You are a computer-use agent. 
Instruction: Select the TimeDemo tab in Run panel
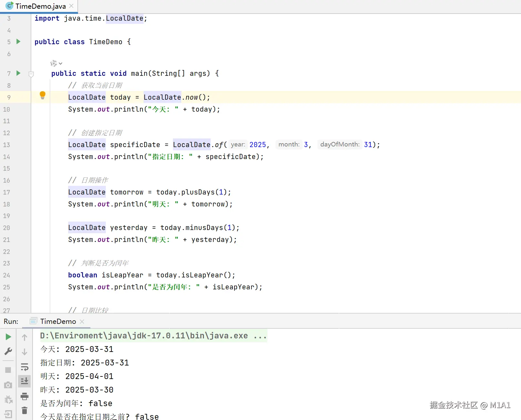(x=58, y=321)
